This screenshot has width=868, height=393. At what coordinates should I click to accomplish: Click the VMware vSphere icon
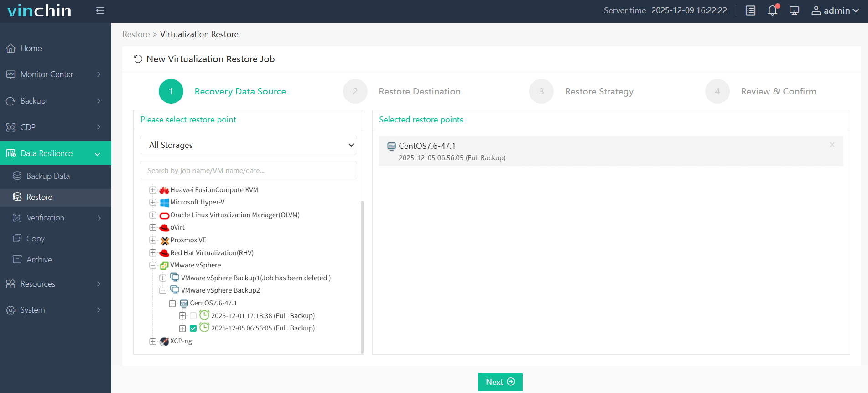[x=164, y=265]
